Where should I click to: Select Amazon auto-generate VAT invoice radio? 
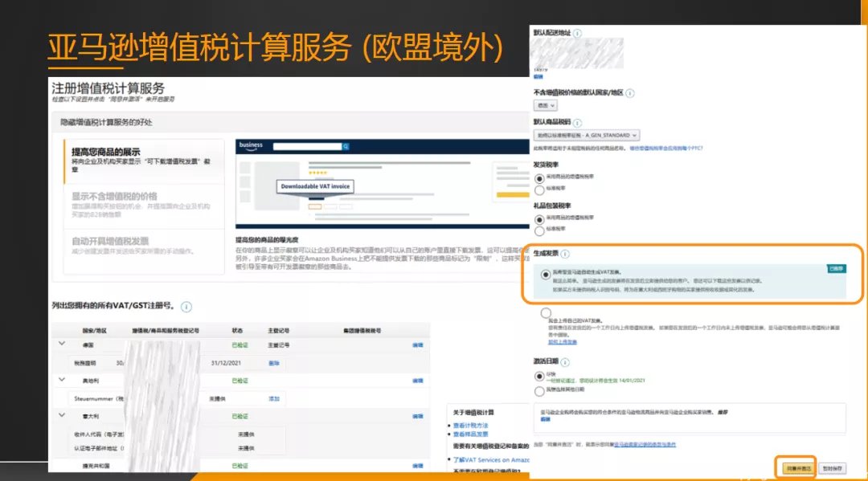(546, 275)
